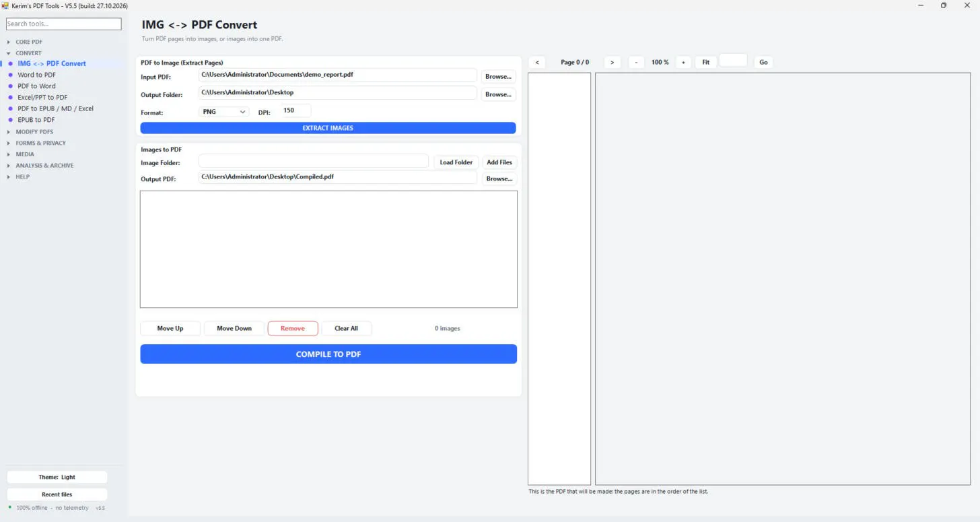Click the Go button

763,62
